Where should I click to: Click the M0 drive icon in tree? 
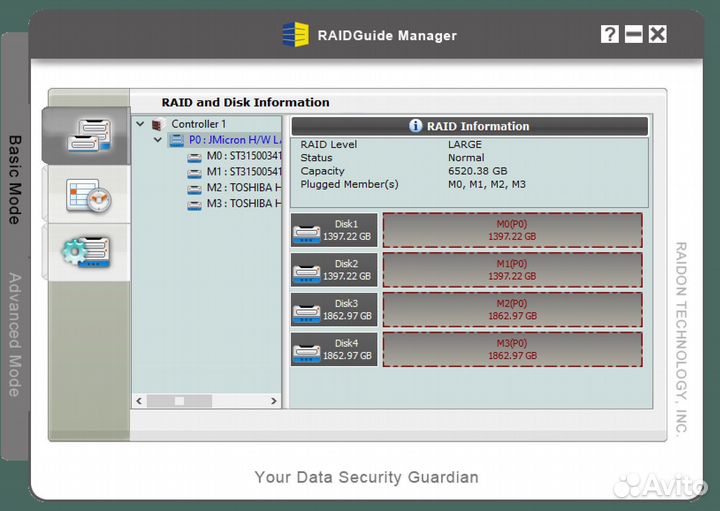(194, 158)
